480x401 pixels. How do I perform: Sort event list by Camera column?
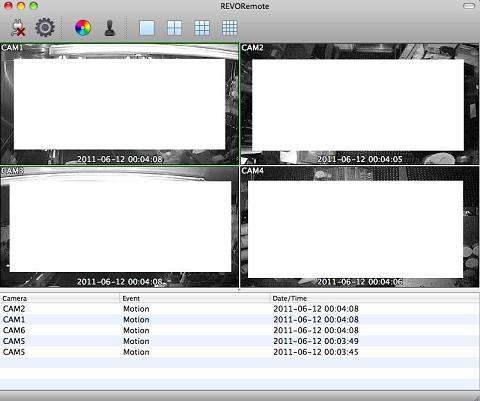point(60,298)
